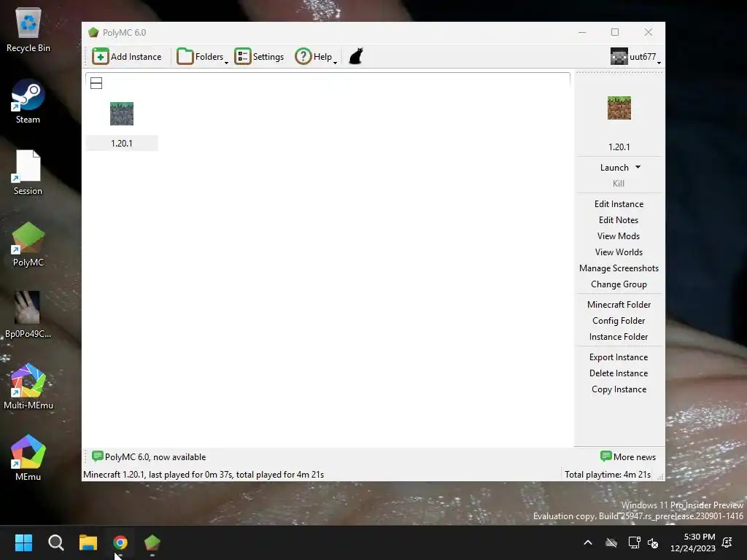Click the Total playtime status text

click(x=608, y=474)
